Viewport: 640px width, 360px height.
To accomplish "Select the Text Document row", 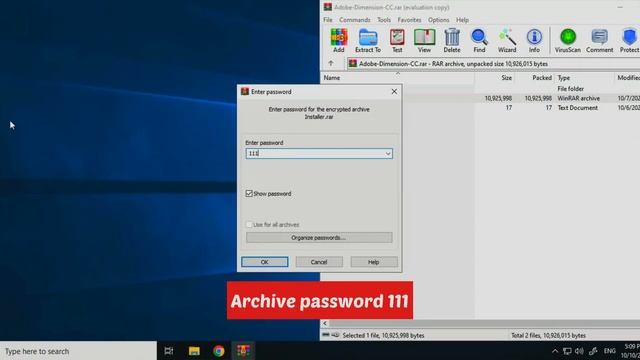I will click(522, 108).
